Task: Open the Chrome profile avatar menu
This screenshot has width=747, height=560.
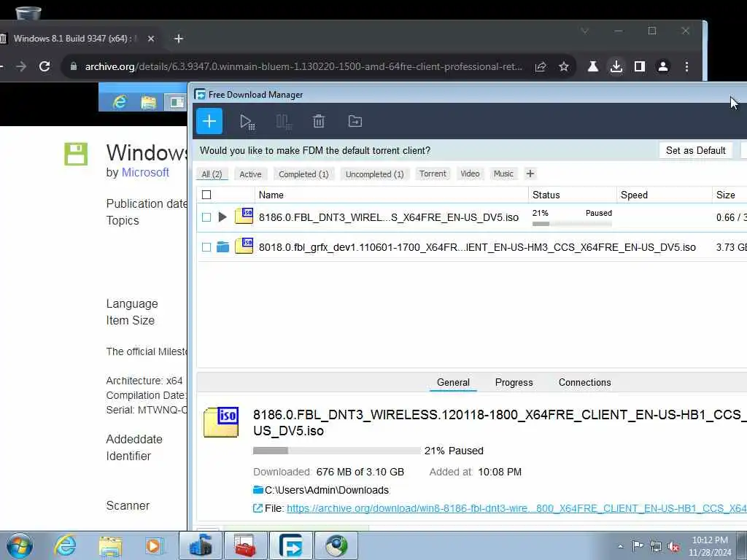Action: pyautogui.click(x=662, y=66)
